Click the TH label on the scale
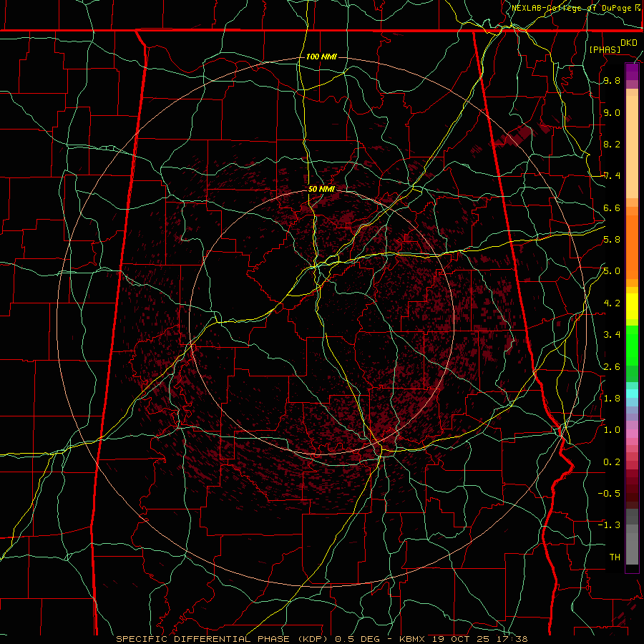The image size is (644, 644). click(615, 557)
